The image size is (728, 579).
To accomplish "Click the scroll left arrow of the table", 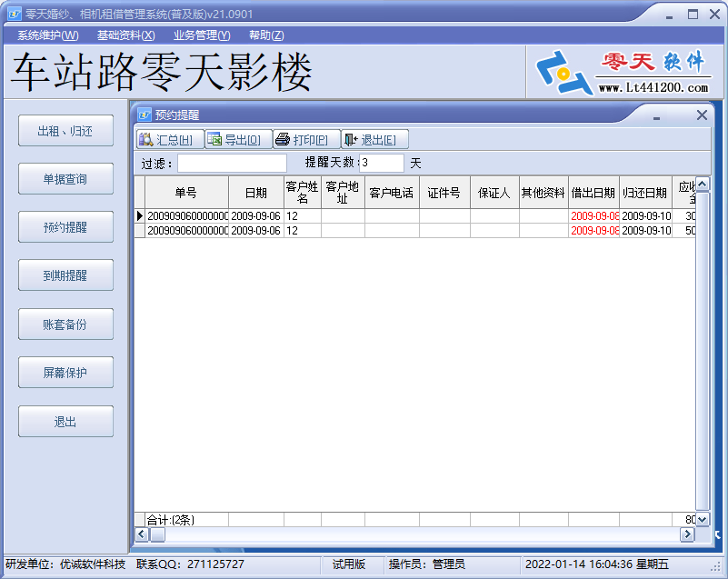I will click(142, 534).
